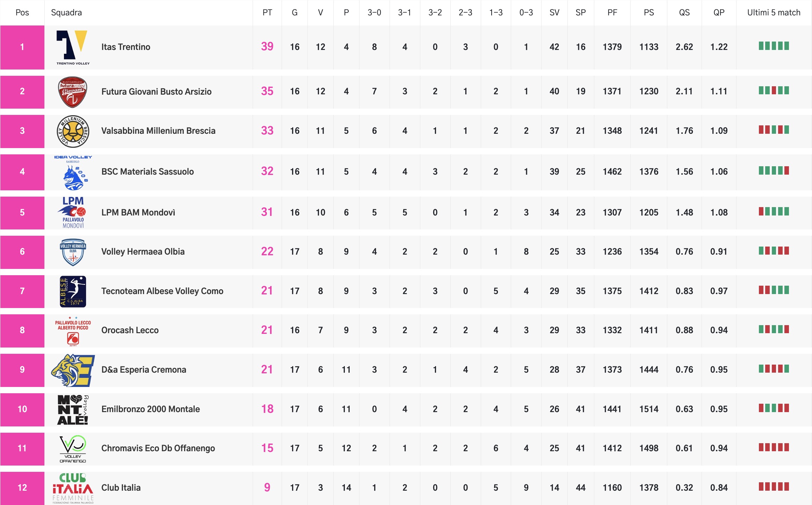812x505 pixels.
Task: Click Futura Giovani's 35 points value
Action: click(267, 91)
